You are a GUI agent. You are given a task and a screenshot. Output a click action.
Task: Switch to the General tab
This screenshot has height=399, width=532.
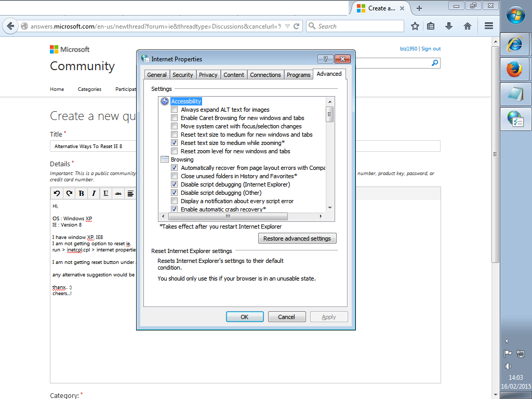157,75
